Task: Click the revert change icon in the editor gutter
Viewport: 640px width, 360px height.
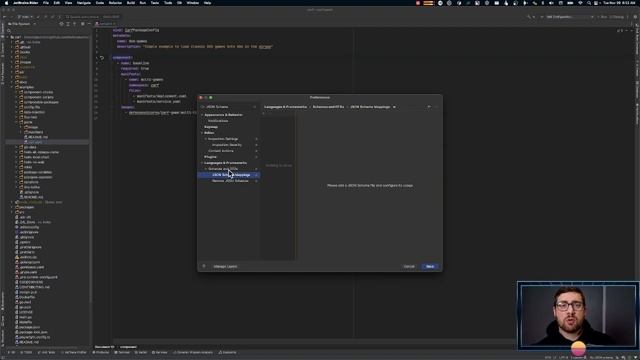Action: pos(102,58)
